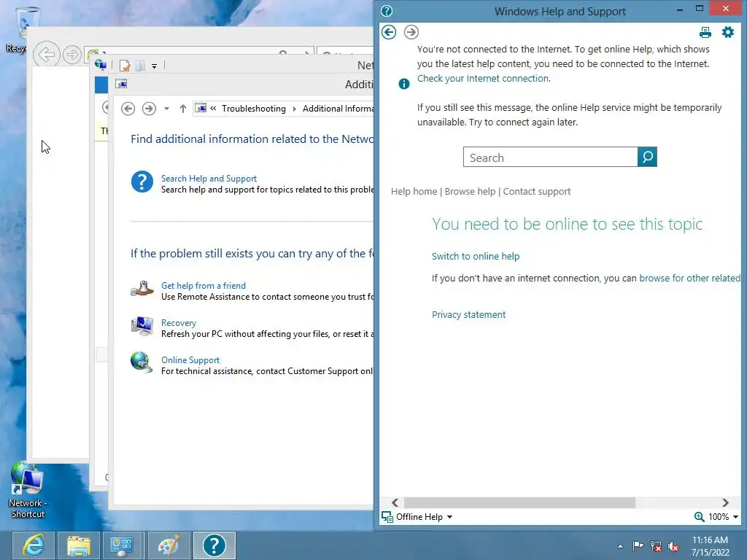Open the Network - Shortcut desktop icon
747x560 pixels.
click(x=28, y=489)
